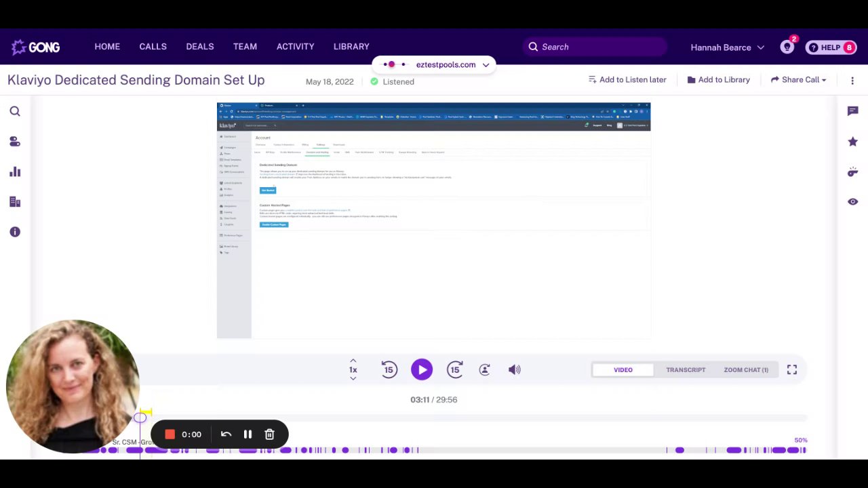Play the call recording
Screen dimensions: 868x488
[x=422, y=369]
